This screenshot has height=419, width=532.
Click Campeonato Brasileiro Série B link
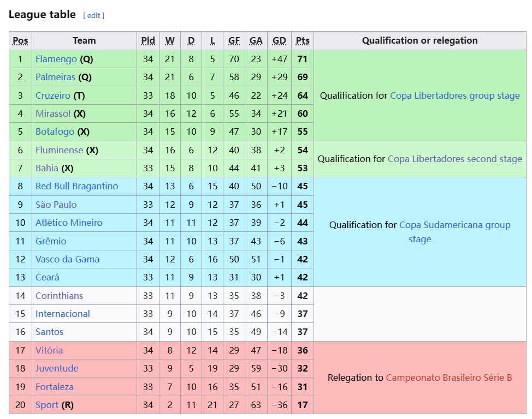(449, 378)
